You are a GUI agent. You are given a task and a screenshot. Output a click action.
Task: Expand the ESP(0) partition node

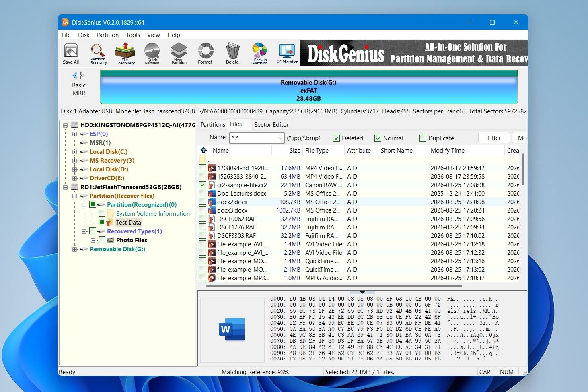[x=74, y=134]
